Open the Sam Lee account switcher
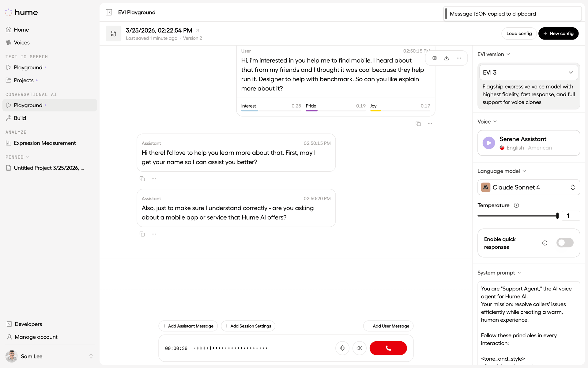 point(91,356)
